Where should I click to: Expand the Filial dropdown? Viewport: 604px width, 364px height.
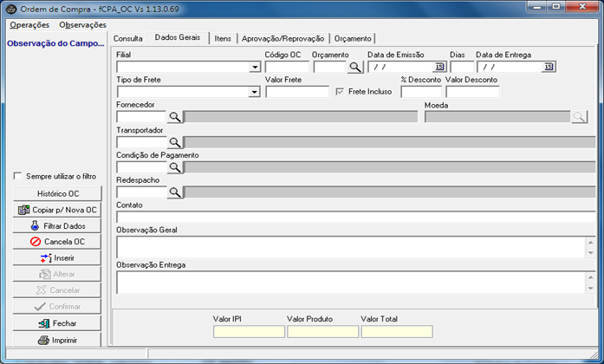point(255,67)
